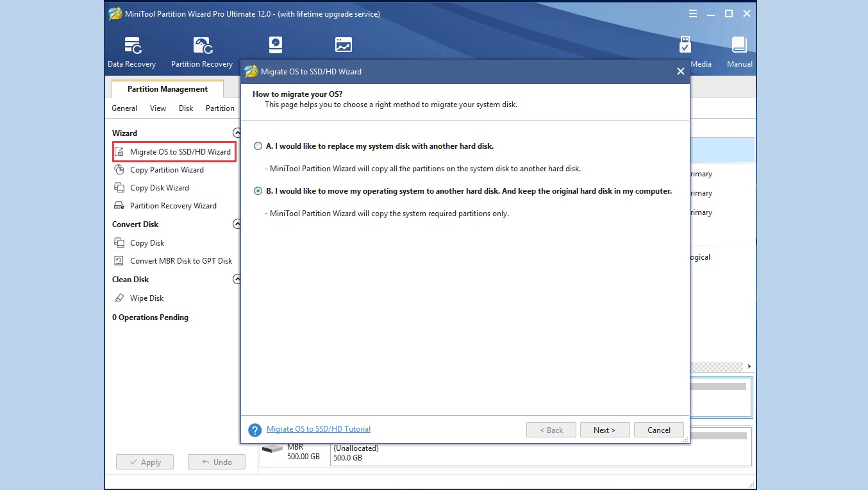The width and height of the screenshot is (868, 490).
Task: Open the General menu
Action: [124, 108]
